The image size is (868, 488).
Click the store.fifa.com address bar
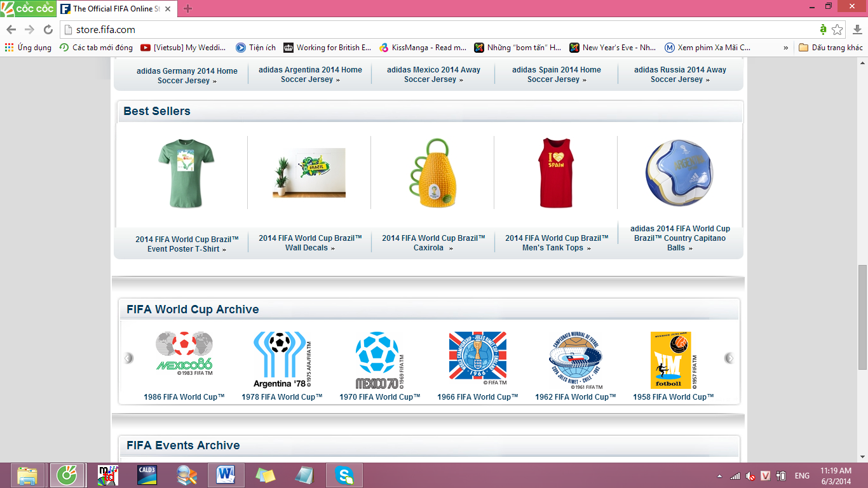(x=438, y=30)
